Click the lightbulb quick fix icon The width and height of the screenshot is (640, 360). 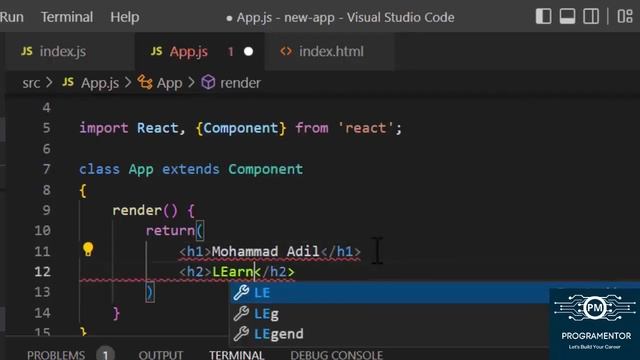point(88,249)
